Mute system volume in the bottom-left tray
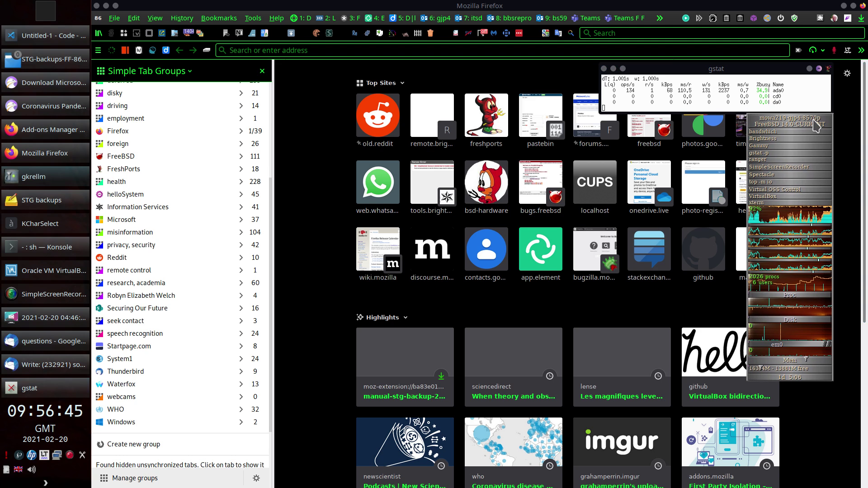The width and height of the screenshot is (868, 488). [31, 469]
